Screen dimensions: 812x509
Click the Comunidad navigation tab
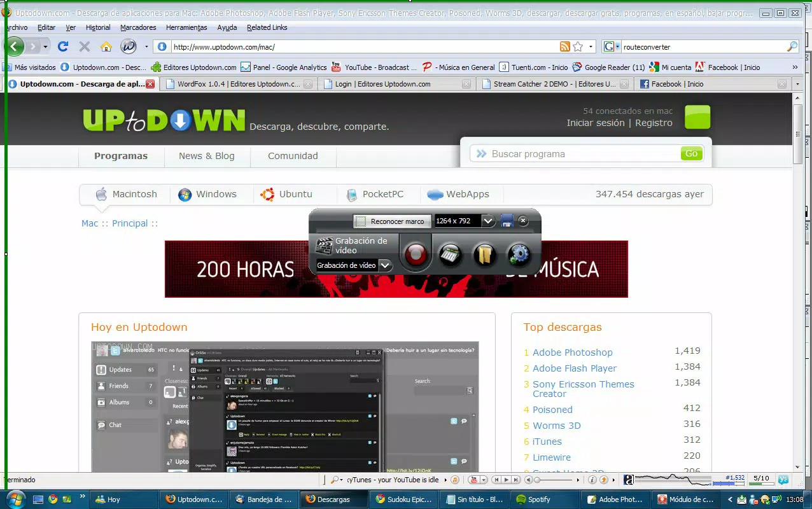point(293,156)
